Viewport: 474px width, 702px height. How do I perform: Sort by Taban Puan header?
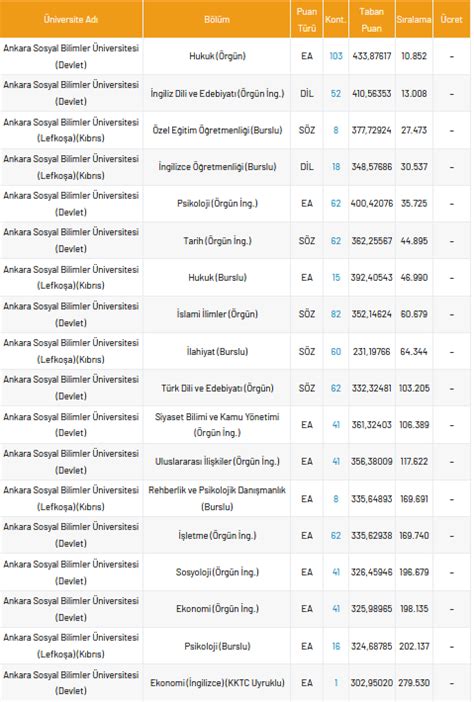[372, 19]
